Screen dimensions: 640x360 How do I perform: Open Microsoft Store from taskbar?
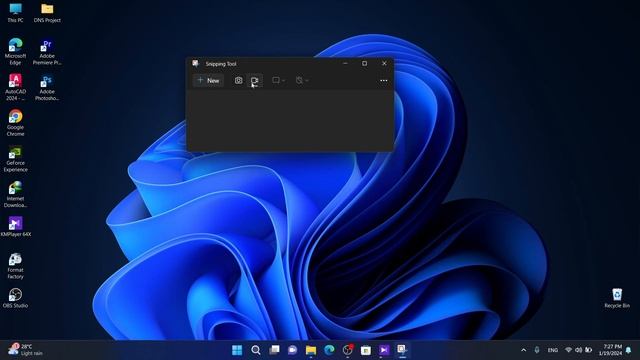[x=366, y=350]
